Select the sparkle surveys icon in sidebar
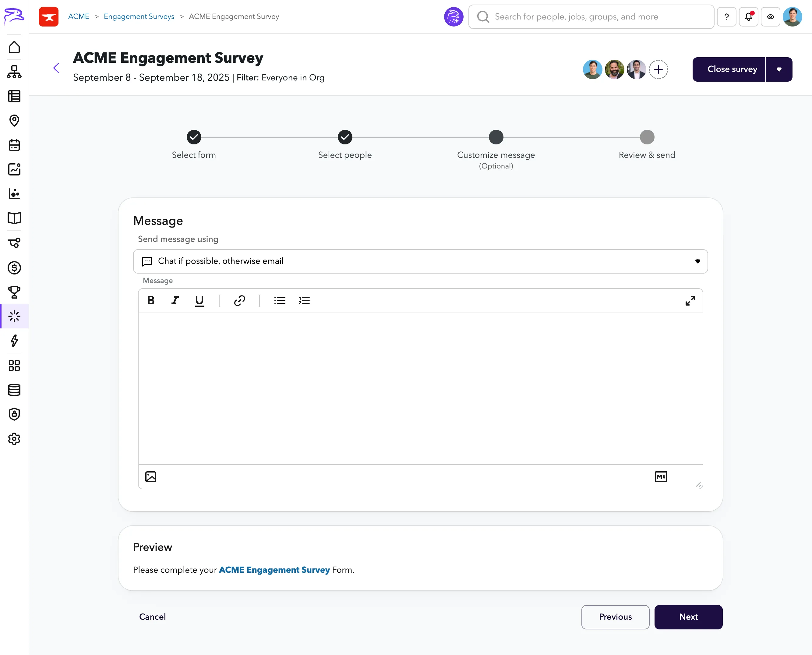 tap(14, 316)
